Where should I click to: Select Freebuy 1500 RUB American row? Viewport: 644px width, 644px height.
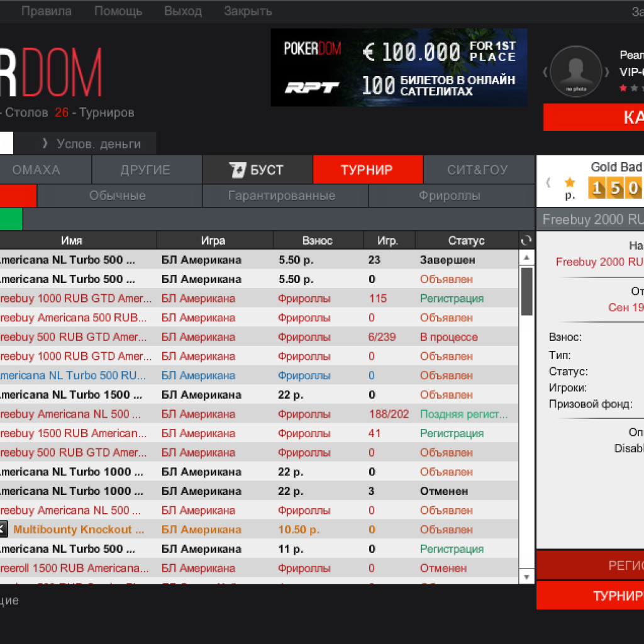(x=259, y=433)
